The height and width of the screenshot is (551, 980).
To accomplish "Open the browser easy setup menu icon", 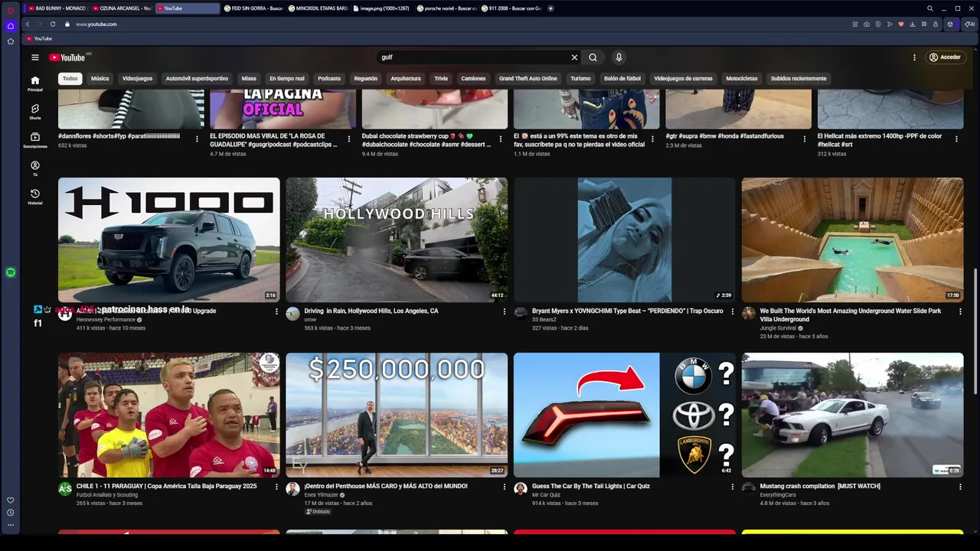I will pos(924,24).
